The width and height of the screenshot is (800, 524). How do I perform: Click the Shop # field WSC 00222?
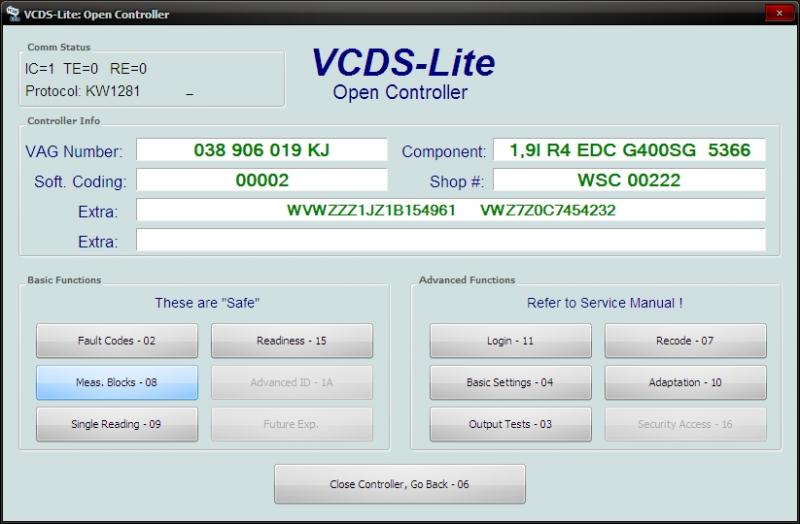point(630,180)
